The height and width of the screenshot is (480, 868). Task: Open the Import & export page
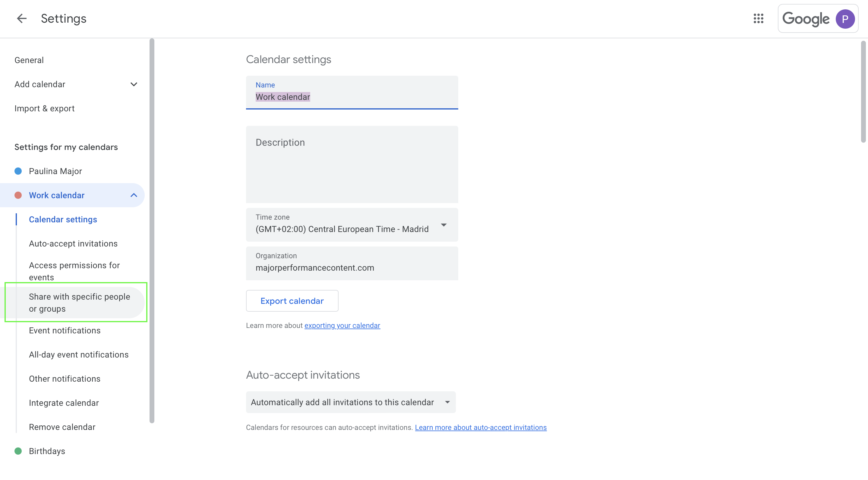[x=45, y=108]
